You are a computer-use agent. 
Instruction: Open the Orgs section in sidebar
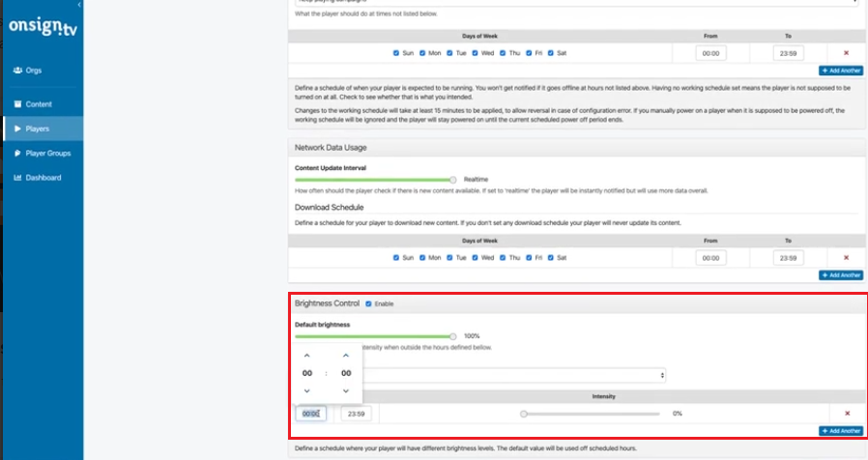(x=43, y=71)
